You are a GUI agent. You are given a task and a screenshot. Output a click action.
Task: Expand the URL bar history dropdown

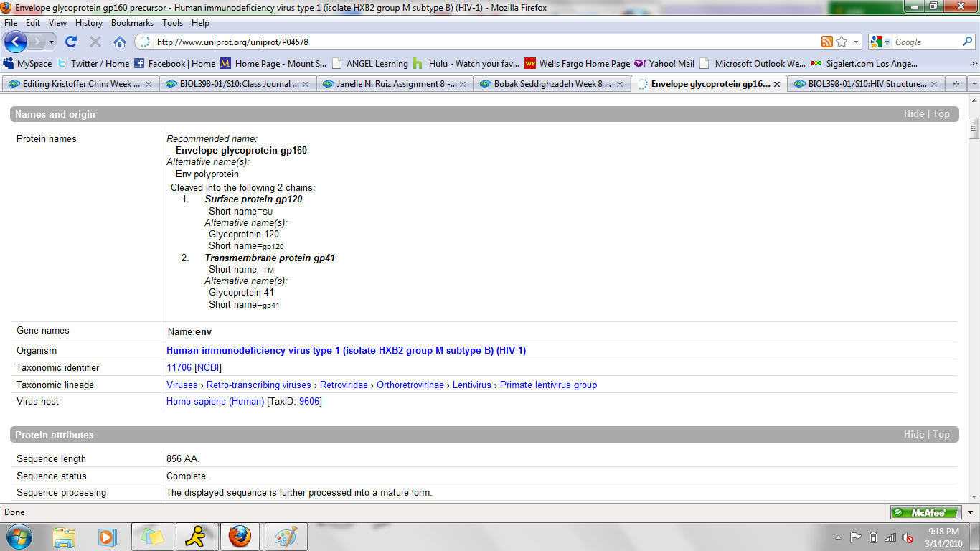pyautogui.click(x=857, y=42)
